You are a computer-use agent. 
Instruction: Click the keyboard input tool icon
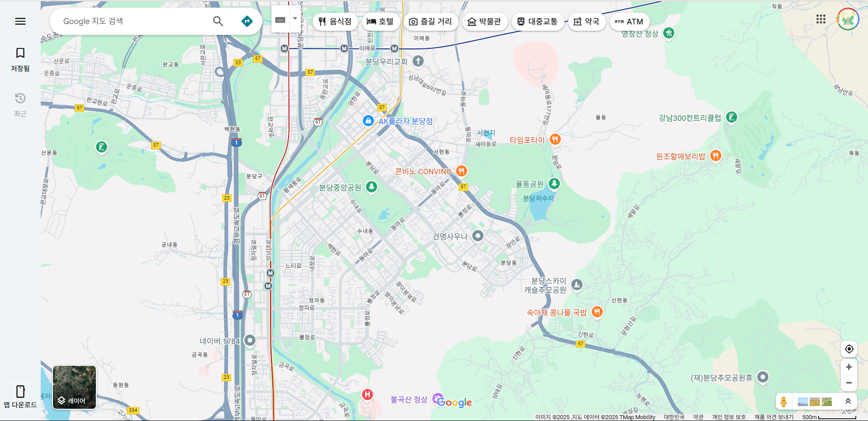click(280, 20)
